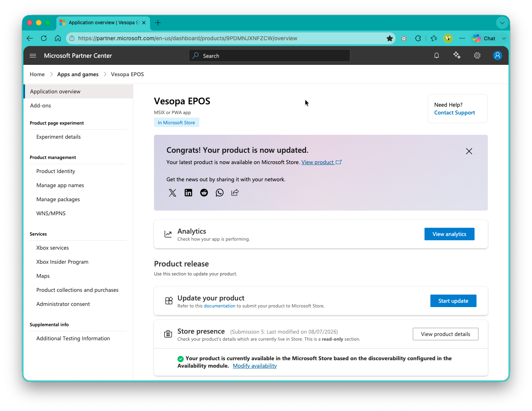Open Copilot Chat in browser

click(484, 38)
